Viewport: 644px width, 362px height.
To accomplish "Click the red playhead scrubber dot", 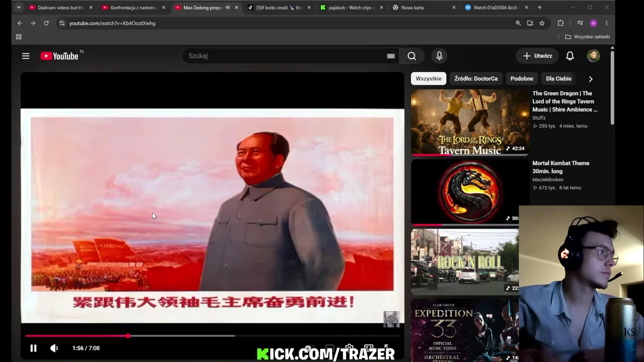I will pos(128,336).
